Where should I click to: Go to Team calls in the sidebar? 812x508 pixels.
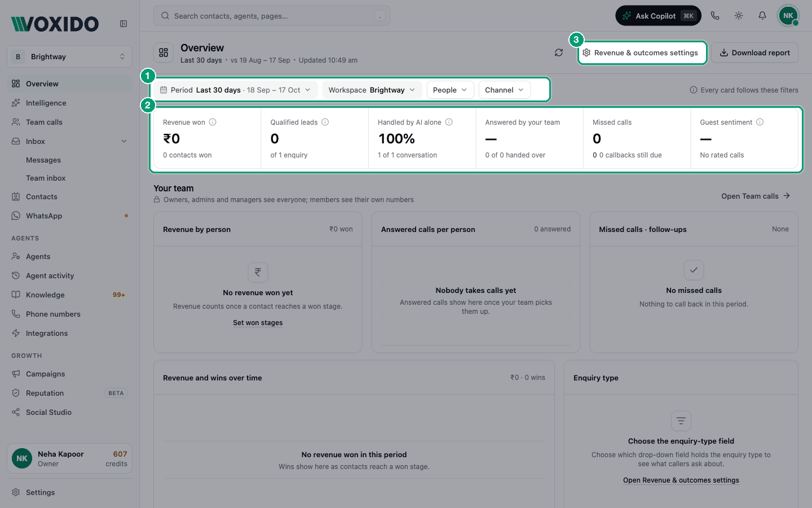click(70, 122)
